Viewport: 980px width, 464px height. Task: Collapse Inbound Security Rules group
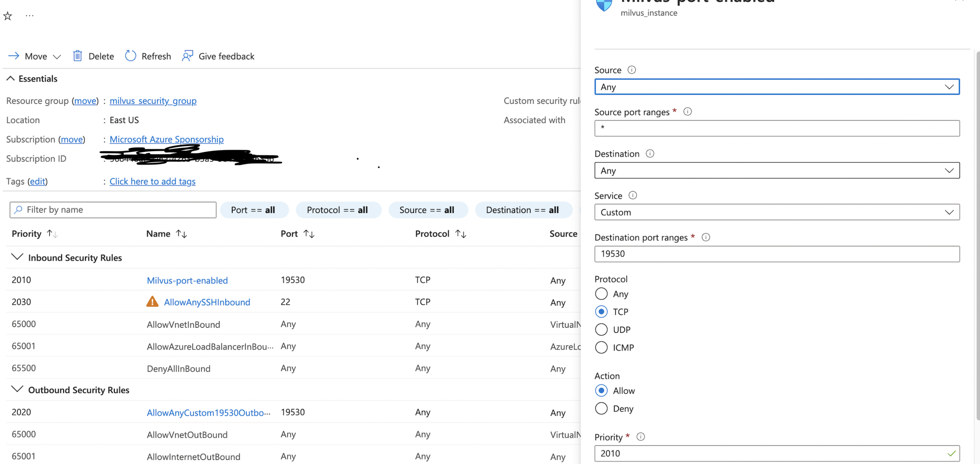coord(17,257)
